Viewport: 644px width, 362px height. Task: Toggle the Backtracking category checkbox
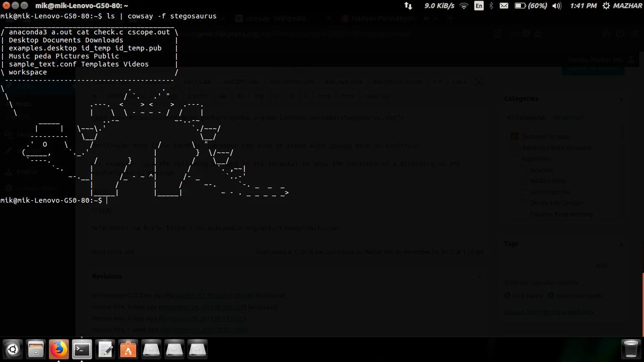pos(522,181)
